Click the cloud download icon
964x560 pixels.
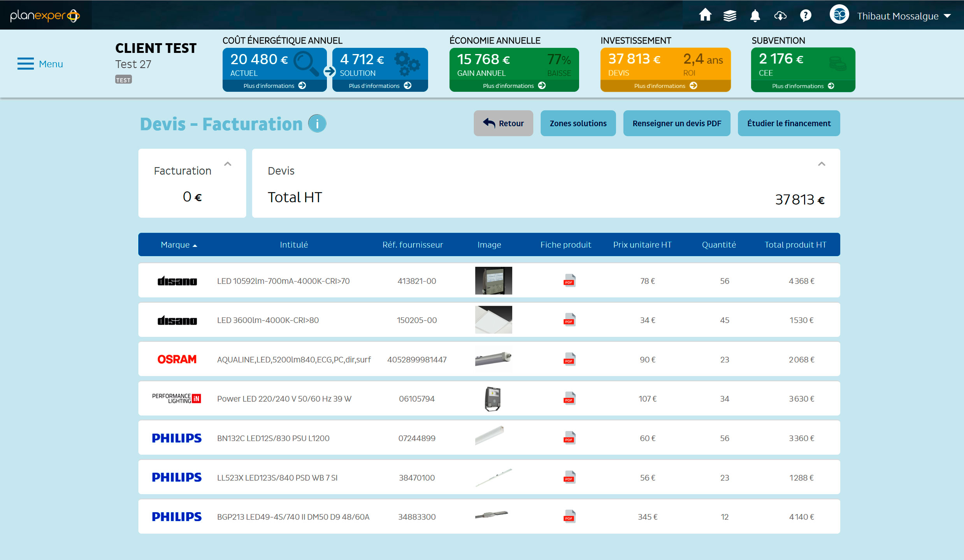[x=780, y=16]
